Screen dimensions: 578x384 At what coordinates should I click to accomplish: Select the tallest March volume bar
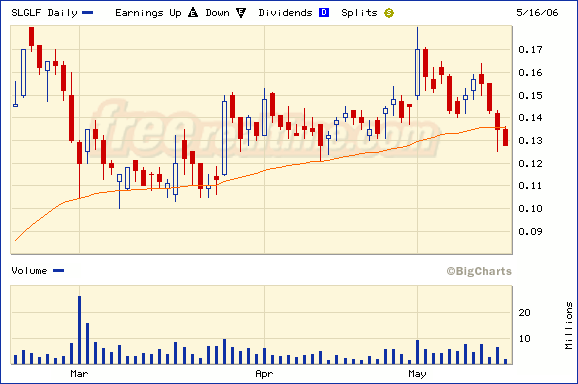[79, 330]
